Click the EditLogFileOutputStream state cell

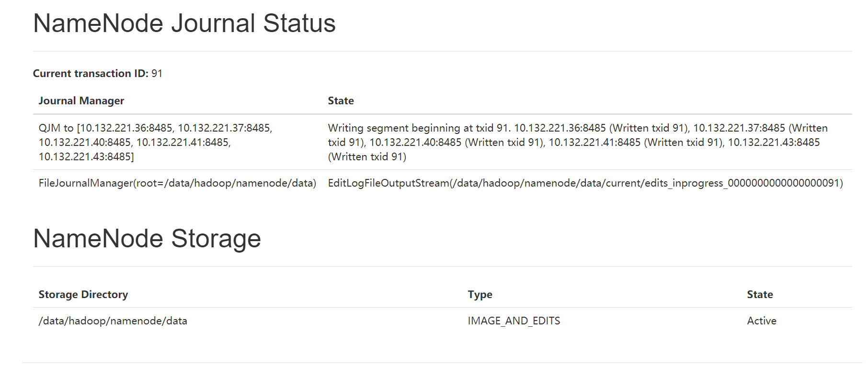click(585, 183)
